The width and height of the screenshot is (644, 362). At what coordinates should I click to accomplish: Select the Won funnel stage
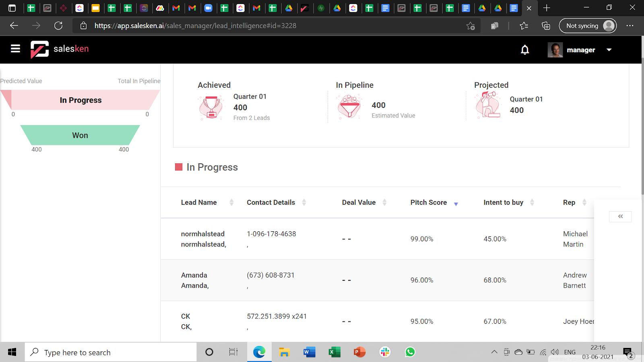click(x=80, y=135)
